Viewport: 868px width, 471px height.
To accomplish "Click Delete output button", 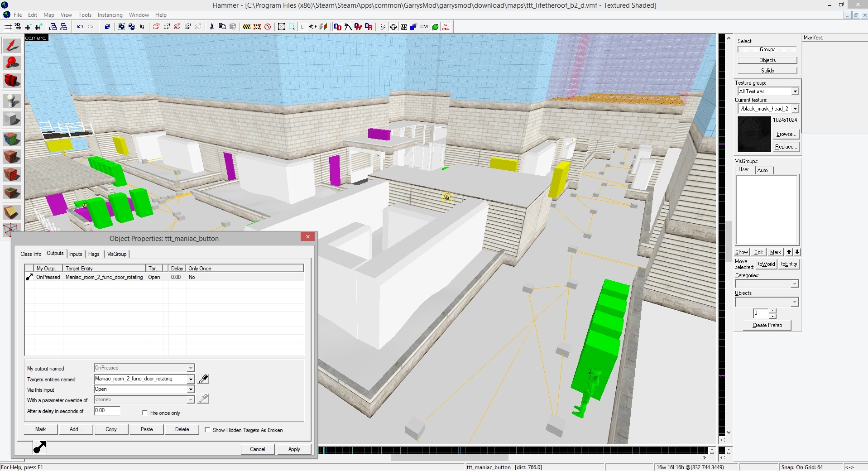I will pos(182,429).
